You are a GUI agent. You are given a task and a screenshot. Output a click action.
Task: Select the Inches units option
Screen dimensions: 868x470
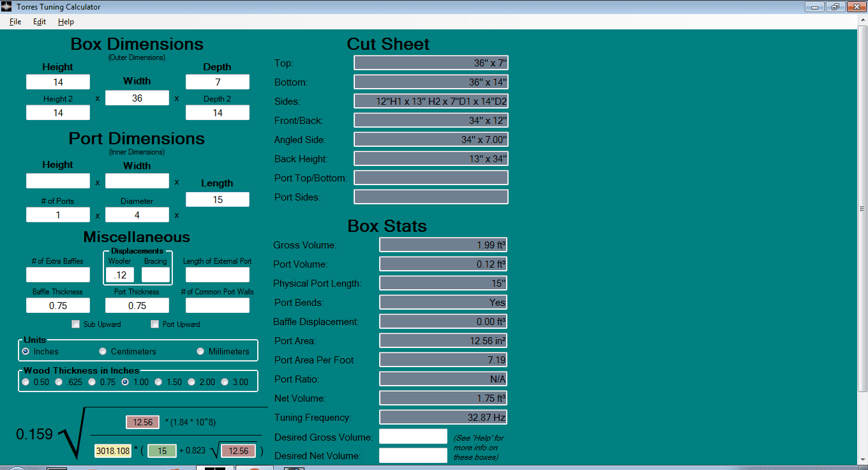tap(26, 351)
